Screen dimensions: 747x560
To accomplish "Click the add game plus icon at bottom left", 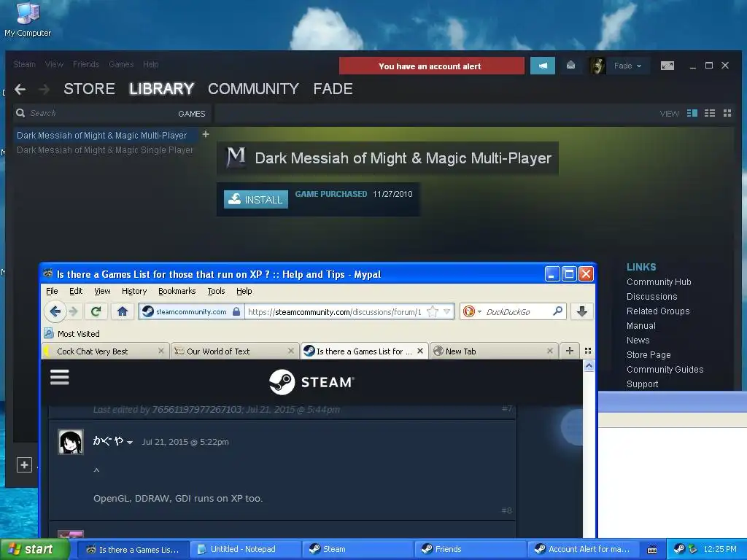I will 24,464.
